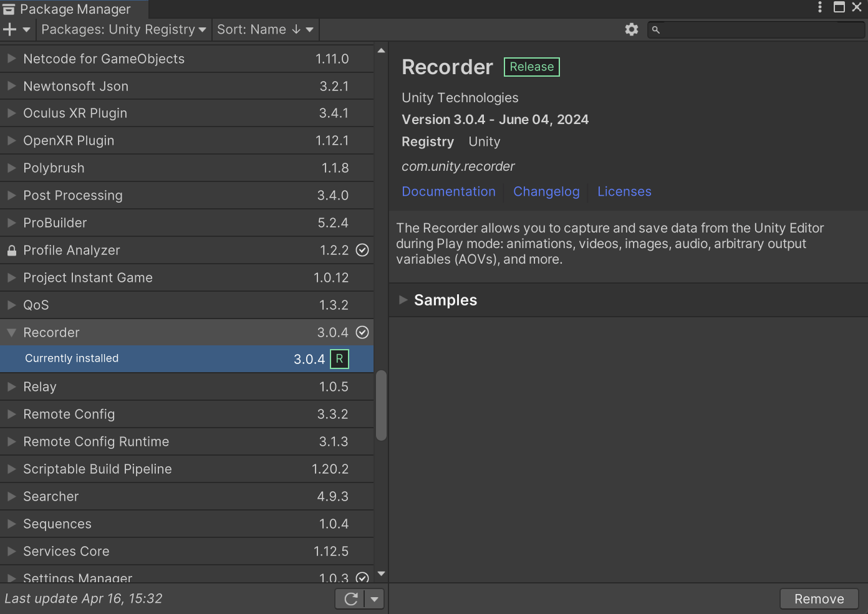Open the refresh options dropdown arrow
Image resolution: width=868 pixels, height=614 pixels.
coord(374,599)
